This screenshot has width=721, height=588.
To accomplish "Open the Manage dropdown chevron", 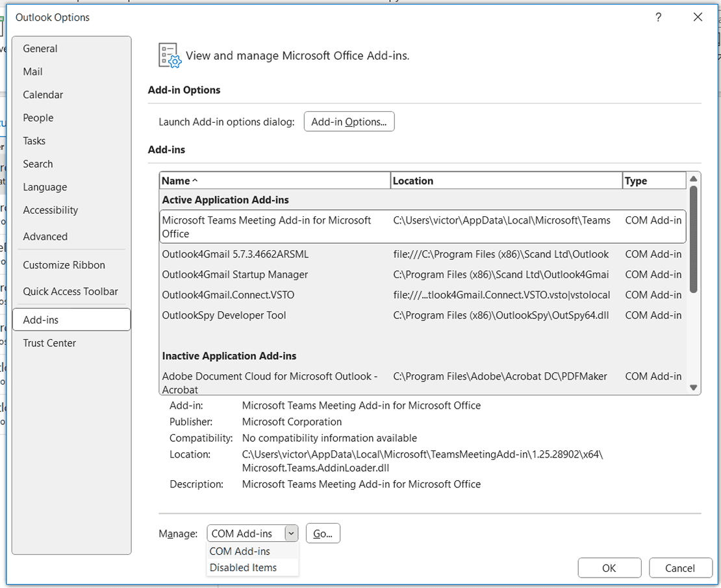I will (290, 533).
